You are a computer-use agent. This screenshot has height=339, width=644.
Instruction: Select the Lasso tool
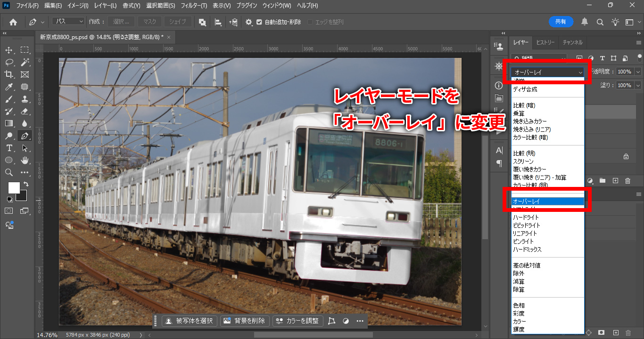click(9, 62)
